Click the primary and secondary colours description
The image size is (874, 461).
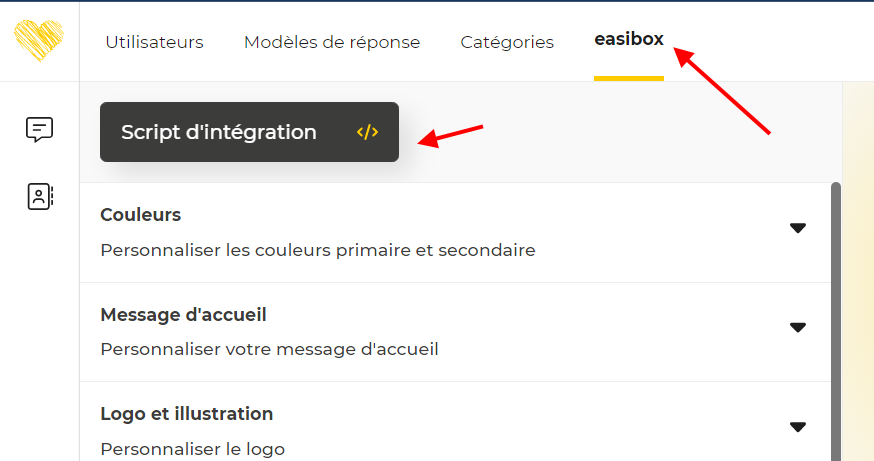click(317, 250)
